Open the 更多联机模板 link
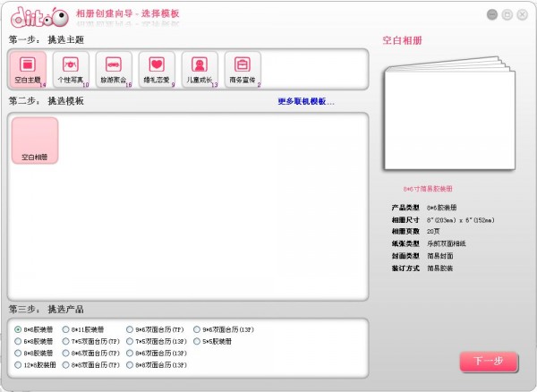537x392 pixels. point(305,101)
